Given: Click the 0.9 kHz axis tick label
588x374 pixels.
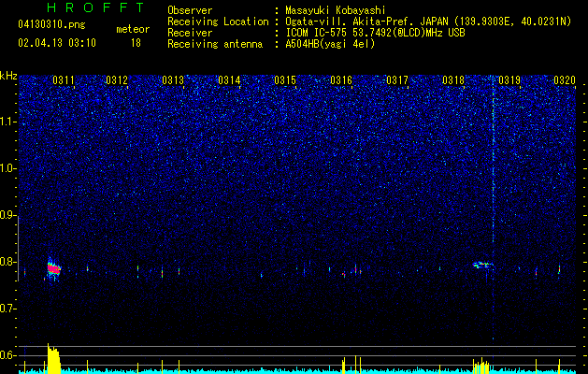Looking at the screenshot, I should (x=8, y=215).
